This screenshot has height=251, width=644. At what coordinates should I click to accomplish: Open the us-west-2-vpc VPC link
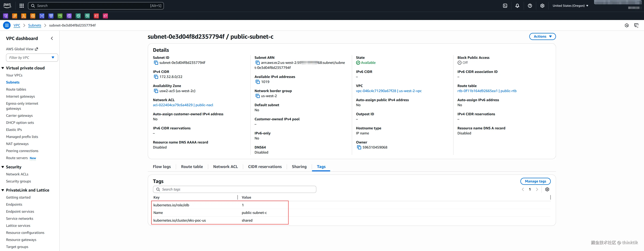(389, 91)
